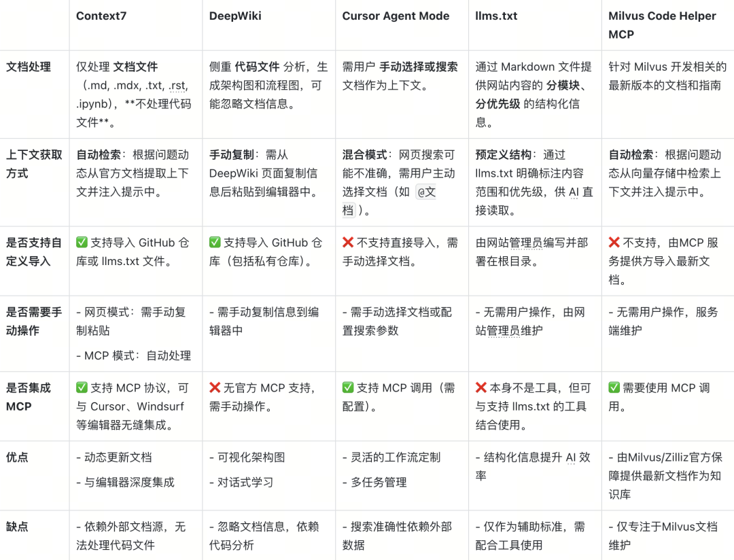Viewport: 734px width, 560px height.
Task: Click the text 由网站管理员编写并部署在根目录
Action: click(531, 252)
